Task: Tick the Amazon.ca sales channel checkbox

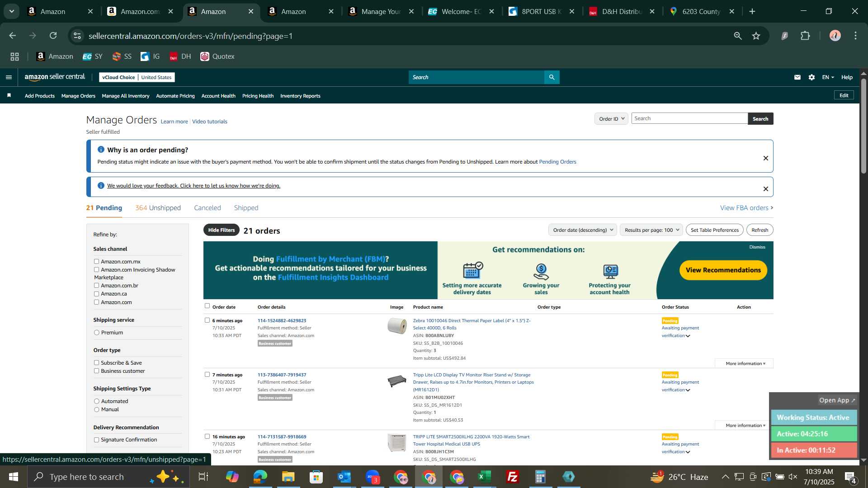Action: pyautogui.click(x=96, y=294)
